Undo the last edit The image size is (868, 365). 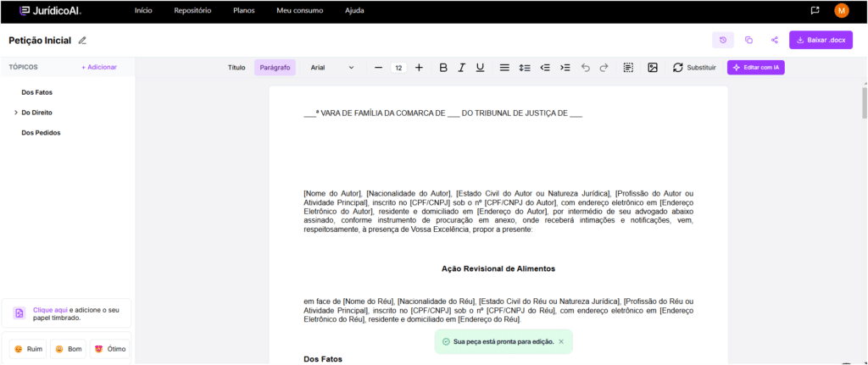coord(585,68)
